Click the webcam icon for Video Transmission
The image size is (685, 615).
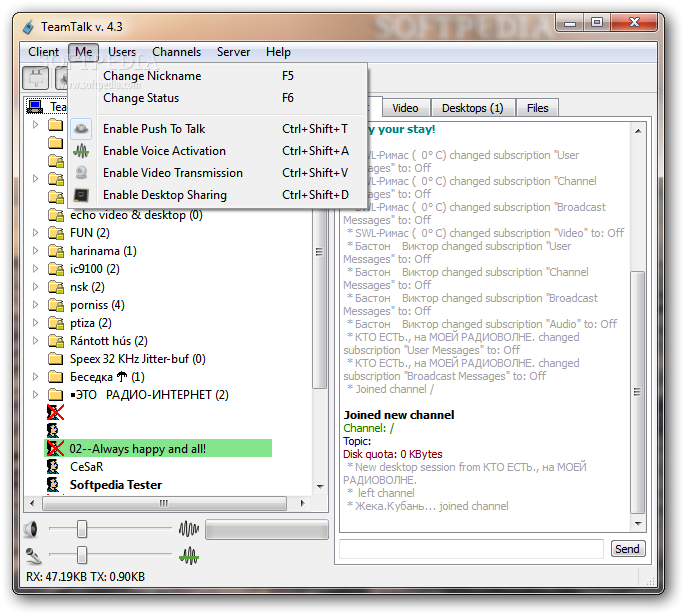click(x=82, y=173)
